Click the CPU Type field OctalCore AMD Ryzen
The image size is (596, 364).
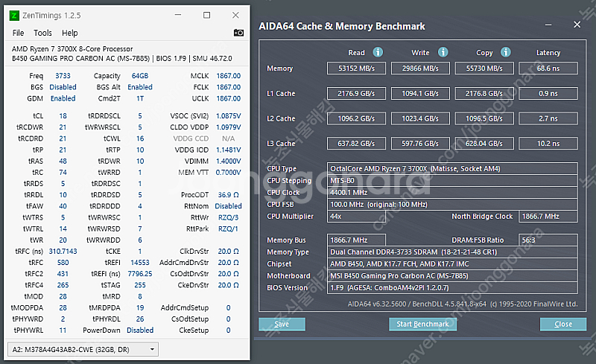pyautogui.click(x=452, y=169)
